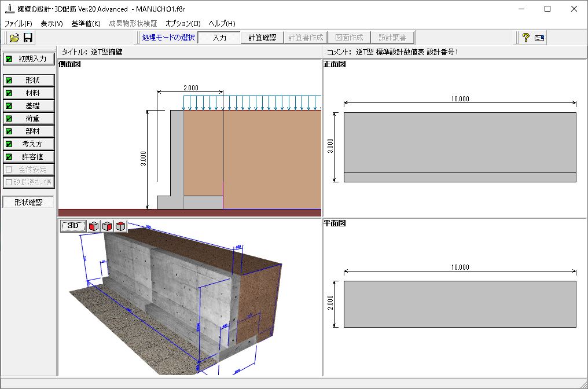Select the cube icon with red left face
Image resolution: width=588 pixels, height=389 pixels.
coord(94,226)
